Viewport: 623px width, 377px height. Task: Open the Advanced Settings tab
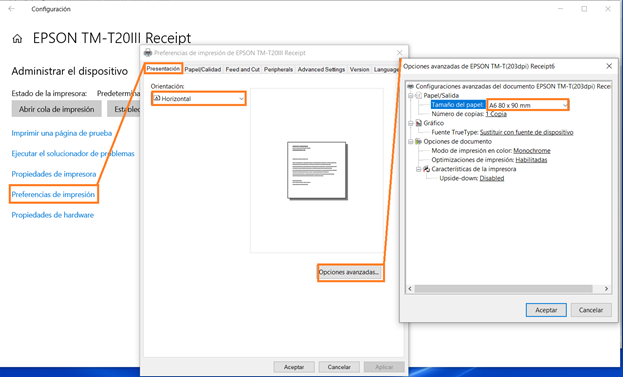(x=321, y=70)
